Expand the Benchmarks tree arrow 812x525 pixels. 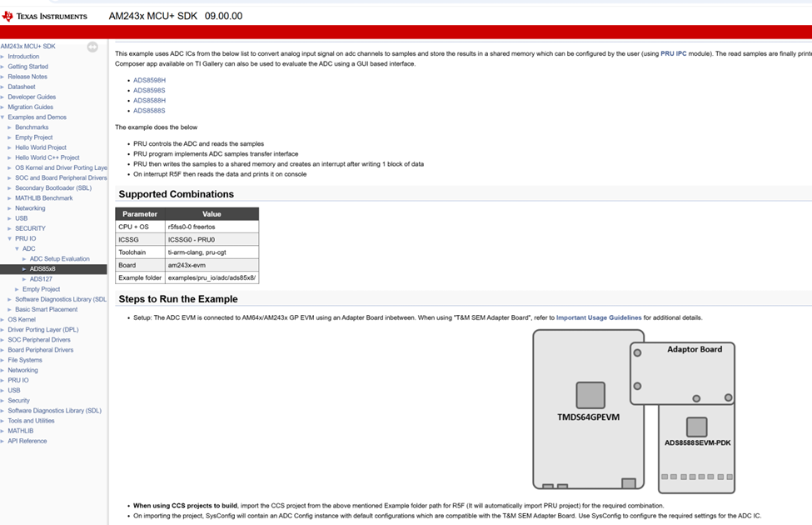10,127
